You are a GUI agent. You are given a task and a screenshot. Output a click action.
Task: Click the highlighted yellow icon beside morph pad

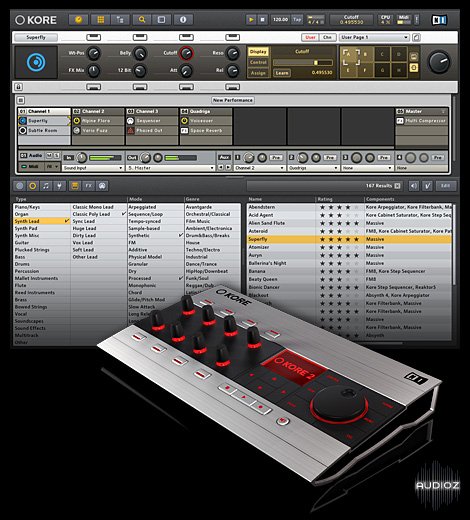(414, 68)
